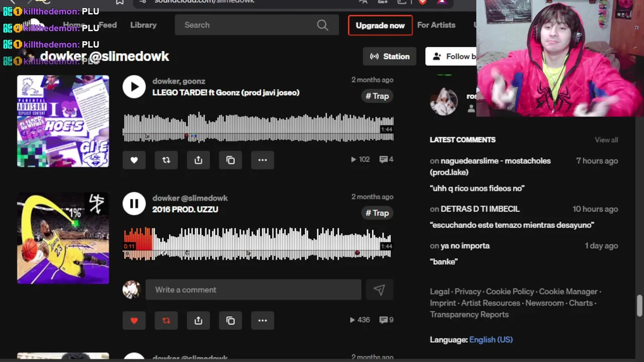
Task: View all latest comments
Action: pos(606,140)
